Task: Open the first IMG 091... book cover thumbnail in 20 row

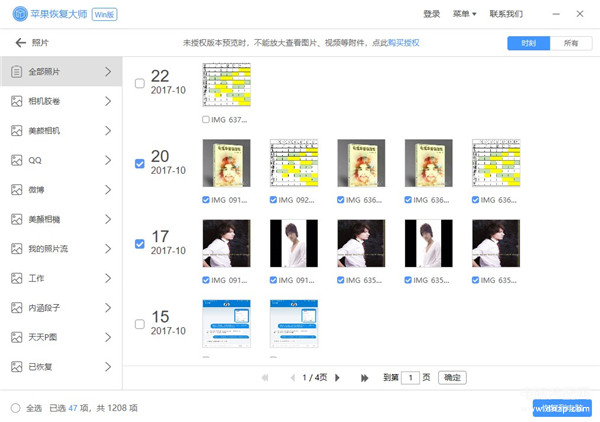Action: [227, 163]
